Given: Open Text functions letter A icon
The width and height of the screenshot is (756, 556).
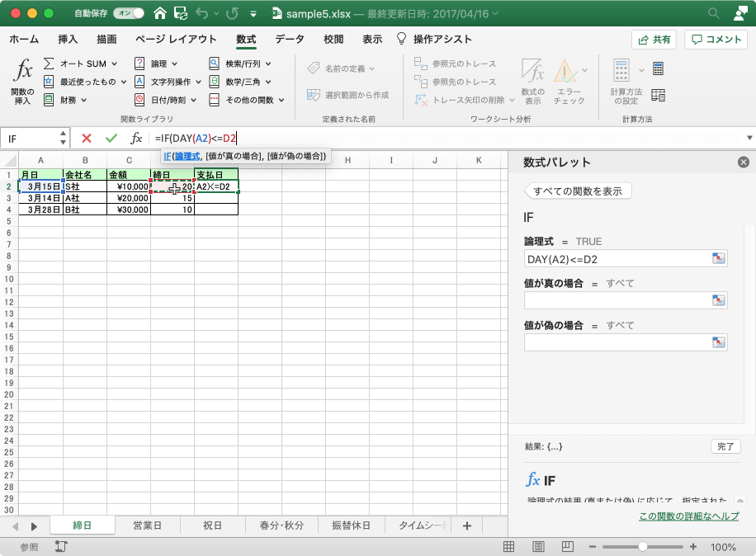Looking at the screenshot, I should click(x=139, y=82).
